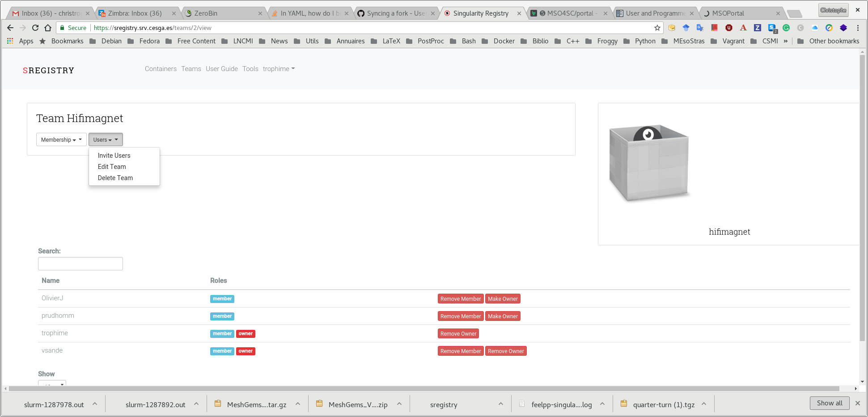868x417 pixels.
Task: Focus the member Search input field
Action: pos(80,264)
